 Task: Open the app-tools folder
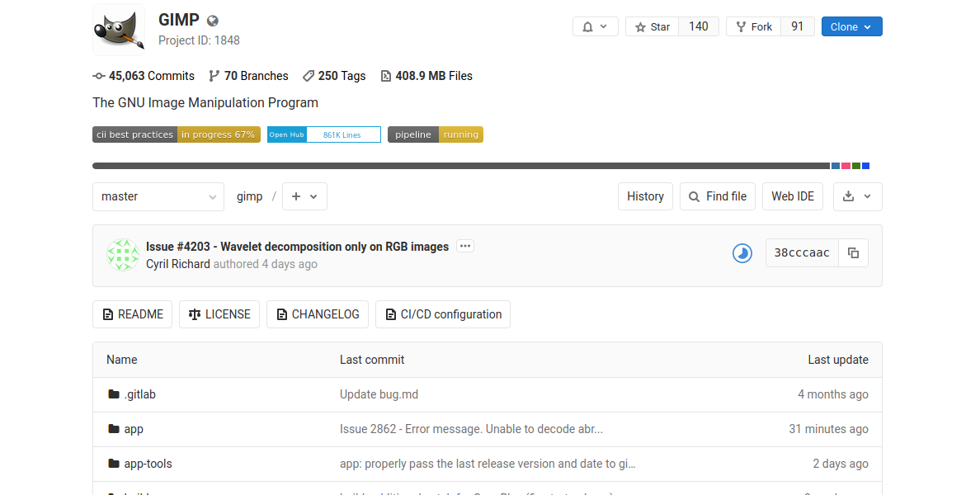click(148, 464)
